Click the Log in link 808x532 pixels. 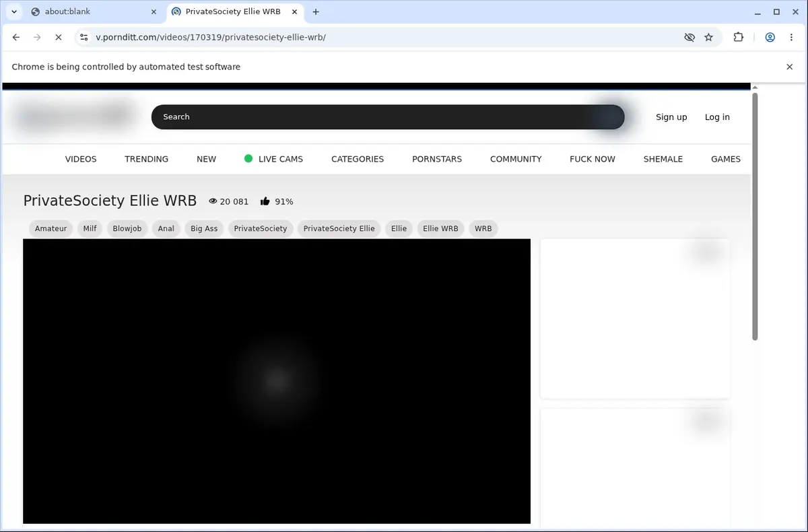click(x=717, y=117)
